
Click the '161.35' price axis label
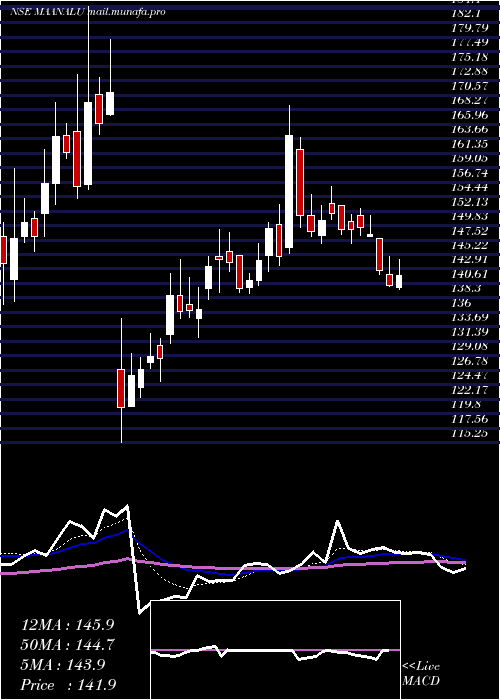tap(469, 144)
